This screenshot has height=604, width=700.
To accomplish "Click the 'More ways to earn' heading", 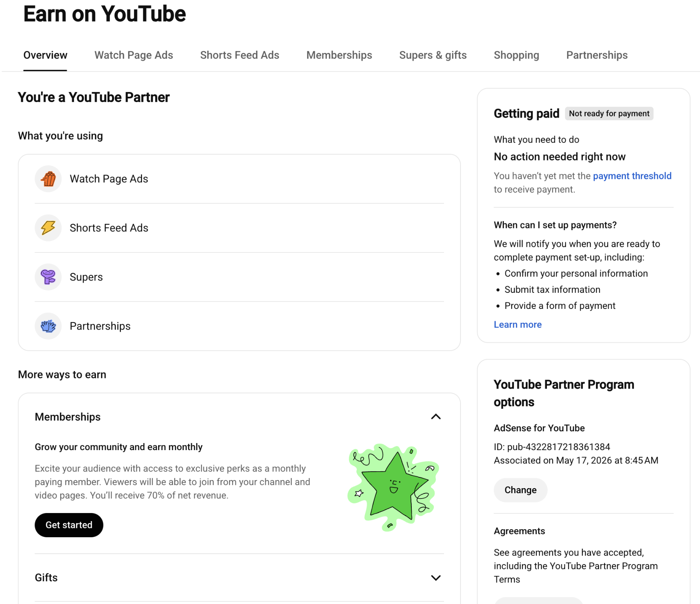I will pos(62,375).
